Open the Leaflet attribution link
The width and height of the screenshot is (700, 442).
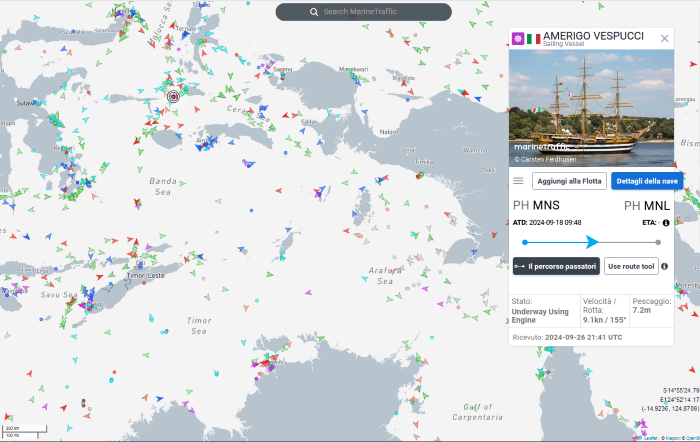tap(650, 438)
